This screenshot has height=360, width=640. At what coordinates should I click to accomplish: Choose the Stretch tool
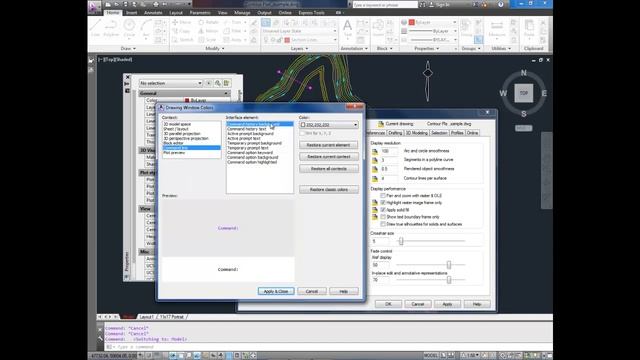182,40
